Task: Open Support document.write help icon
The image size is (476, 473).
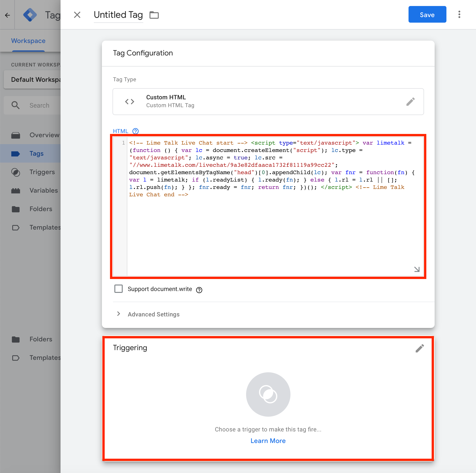Action: pyautogui.click(x=199, y=290)
